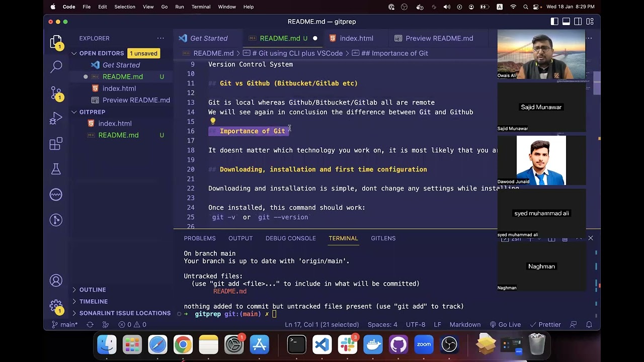The image size is (644, 362).
Task: Click README.md in the breadcrumb
Action: (x=213, y=53)
